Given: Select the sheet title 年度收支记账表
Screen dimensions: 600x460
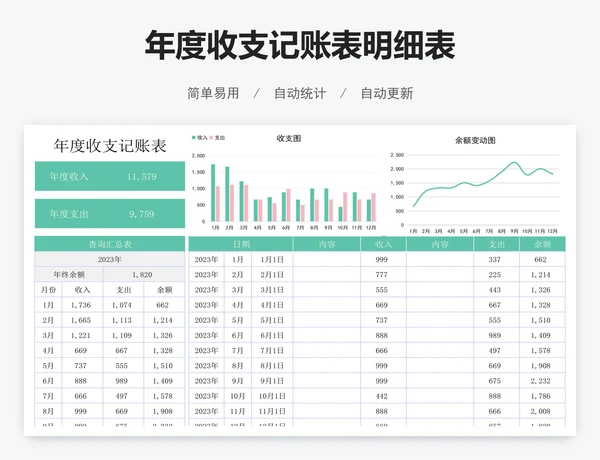Looking at the screenshot, I should pyautogui.click(x=110, y=146).
